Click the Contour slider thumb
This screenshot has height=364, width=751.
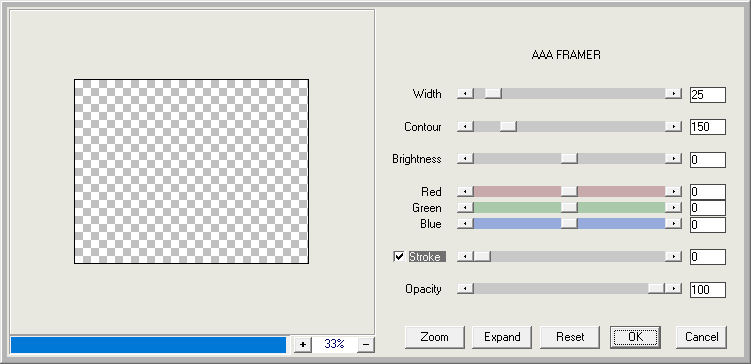click(x=508, y=127)
